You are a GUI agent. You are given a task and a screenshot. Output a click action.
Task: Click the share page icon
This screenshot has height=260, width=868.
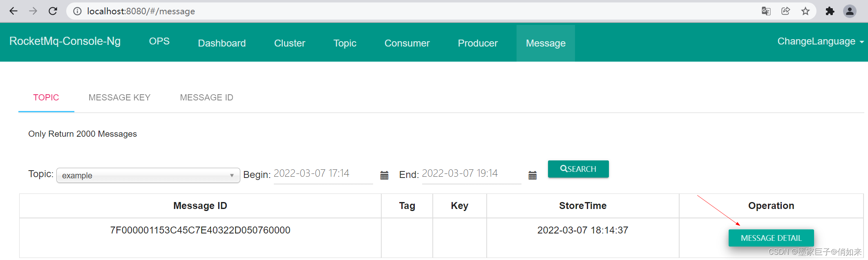tap(785, 11)
